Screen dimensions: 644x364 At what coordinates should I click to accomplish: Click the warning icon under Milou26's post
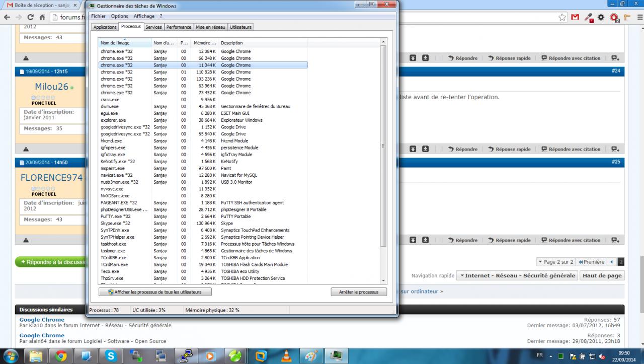click(x=26, y=149)
